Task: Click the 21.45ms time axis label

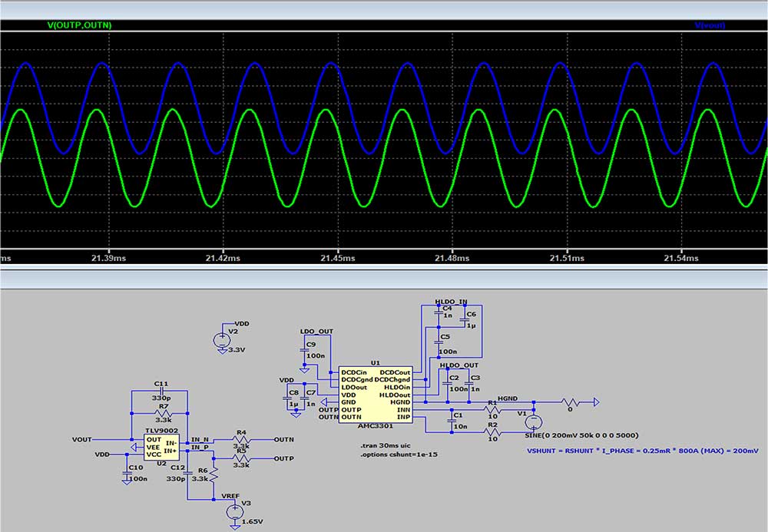Action: [x=337, y=258]
